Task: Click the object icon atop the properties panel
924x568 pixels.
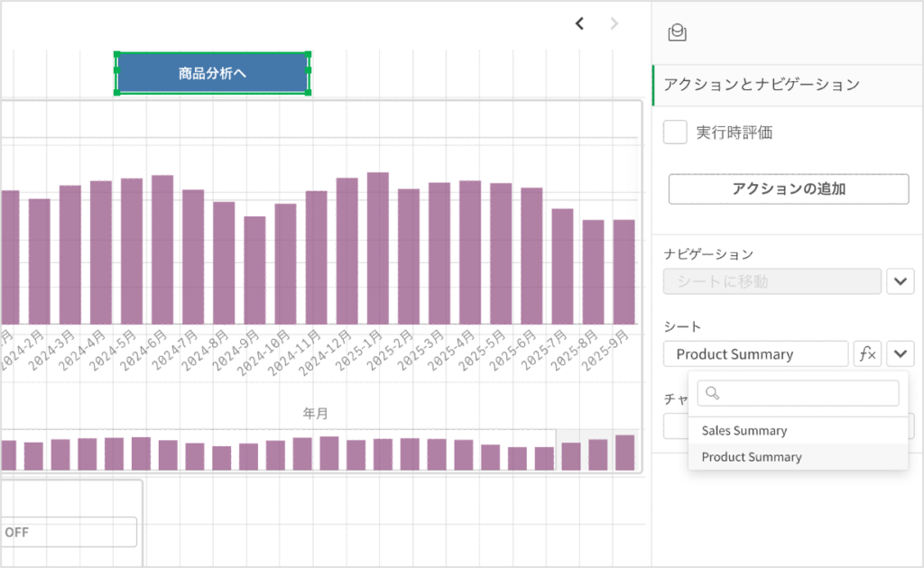Action: [677, 33]
